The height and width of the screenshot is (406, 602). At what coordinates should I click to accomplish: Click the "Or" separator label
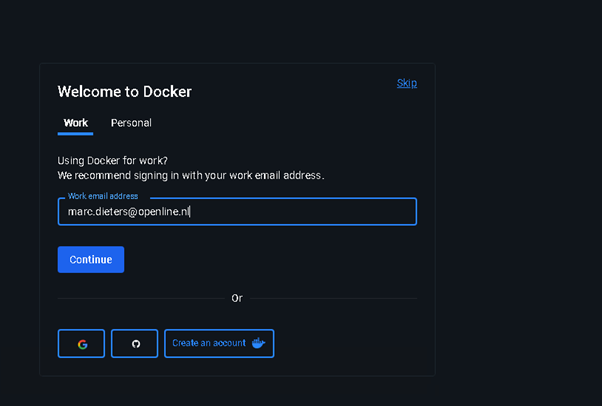click(x=237, y=298)
